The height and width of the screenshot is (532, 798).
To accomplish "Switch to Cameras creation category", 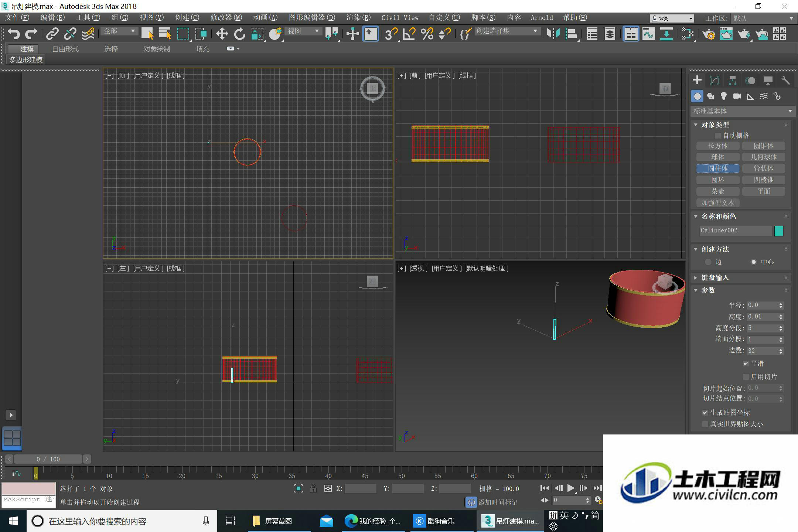I will [737, 96].
